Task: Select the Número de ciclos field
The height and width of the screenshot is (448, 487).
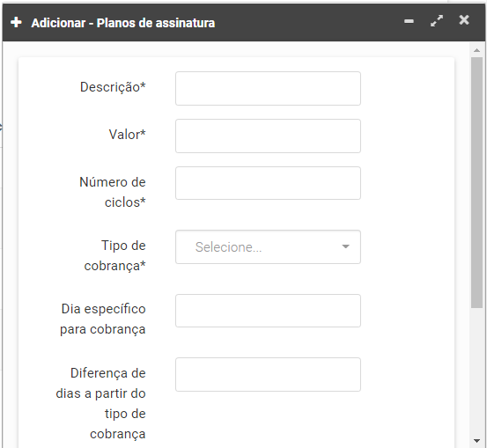Action: (x=268, y=183)
